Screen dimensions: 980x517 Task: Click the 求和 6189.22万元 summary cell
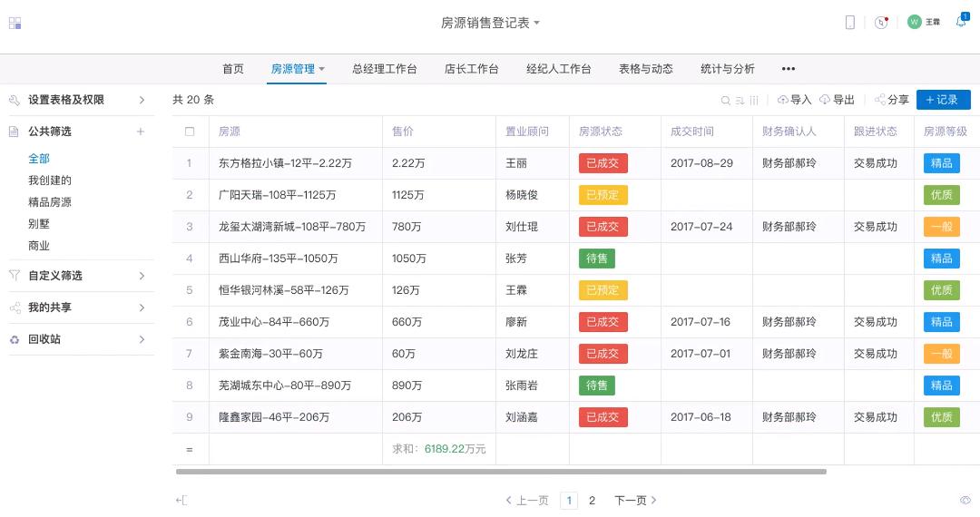click(x=439, y=449)
